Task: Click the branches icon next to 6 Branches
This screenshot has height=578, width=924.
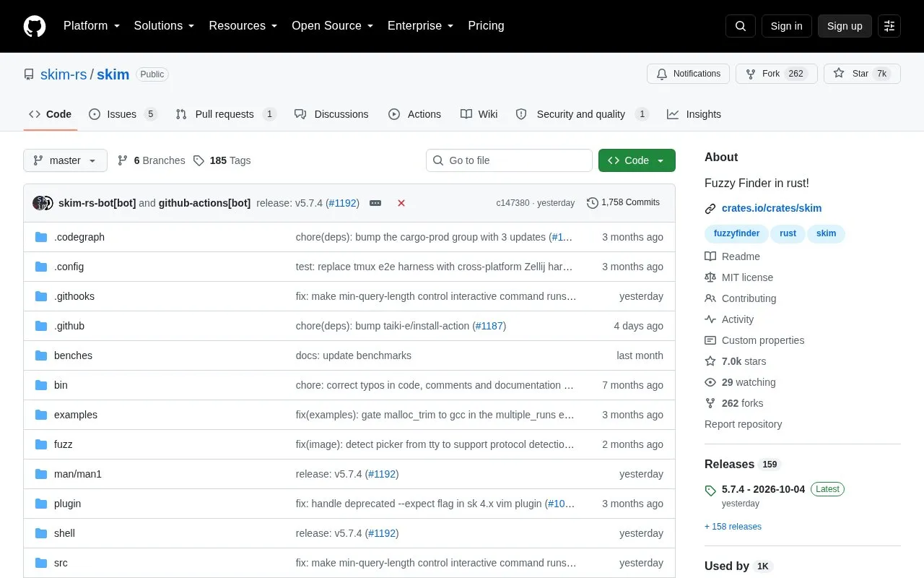Action: (x=123, y=160)
